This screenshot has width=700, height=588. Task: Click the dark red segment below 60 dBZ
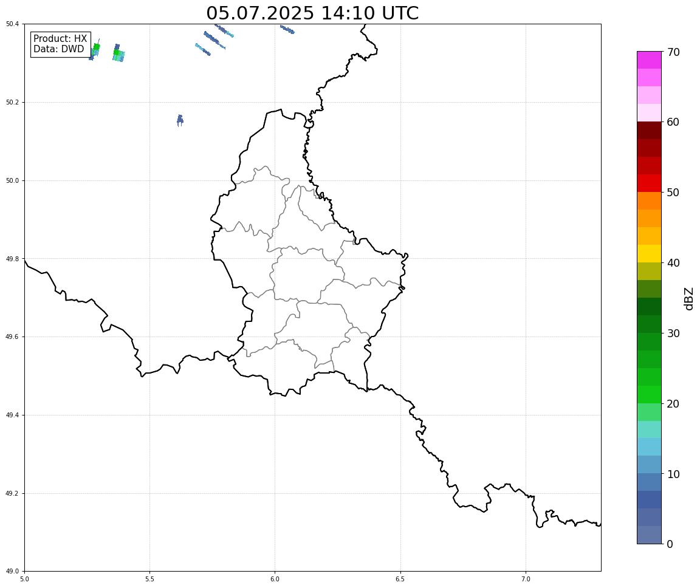tap(649, 130)
